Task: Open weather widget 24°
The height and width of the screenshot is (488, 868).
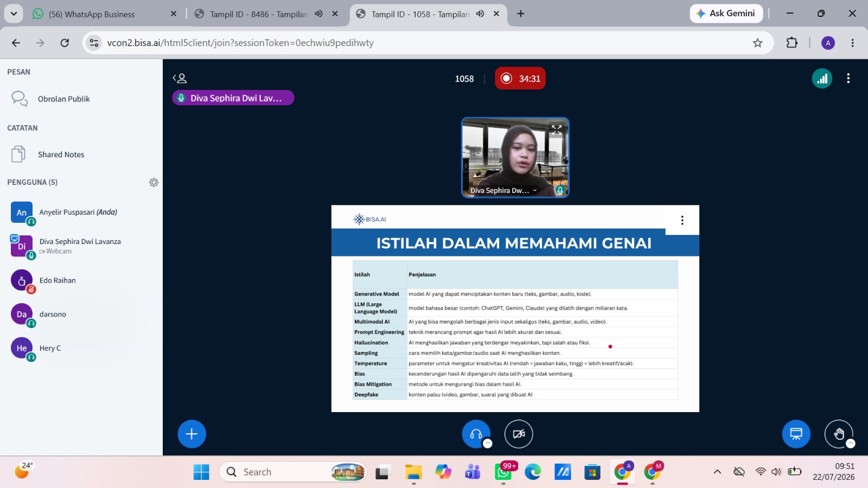Action: (24, 470)
